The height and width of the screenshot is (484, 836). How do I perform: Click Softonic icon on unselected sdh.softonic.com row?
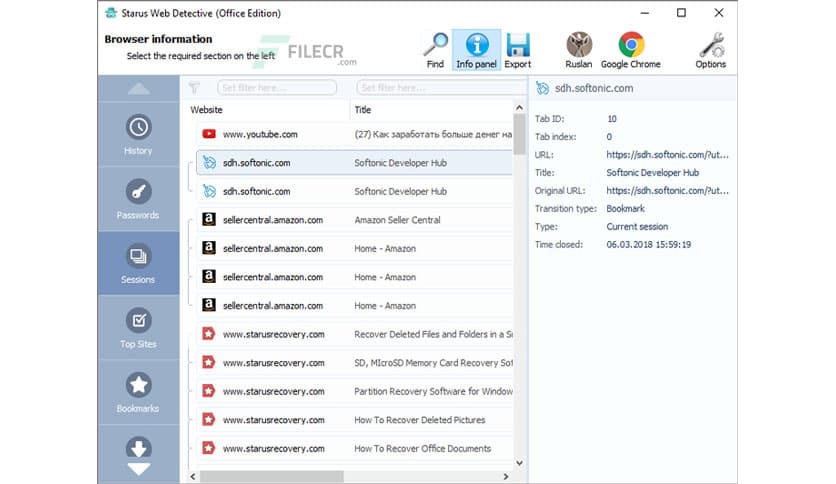pos(209,191)
